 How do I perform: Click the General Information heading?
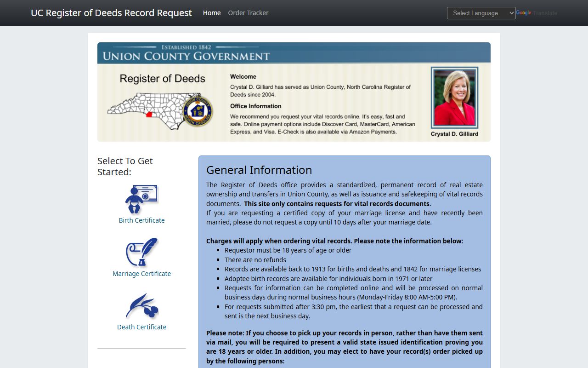click(259, 170)
